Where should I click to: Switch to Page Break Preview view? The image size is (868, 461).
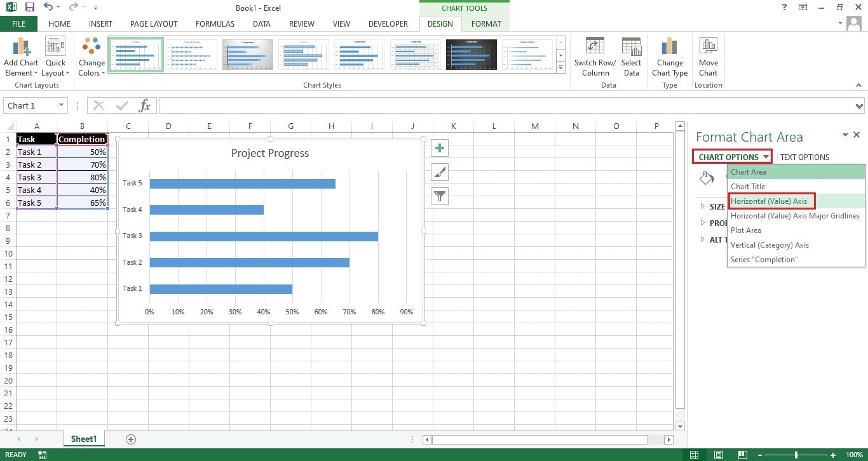[x=742, y=455]
